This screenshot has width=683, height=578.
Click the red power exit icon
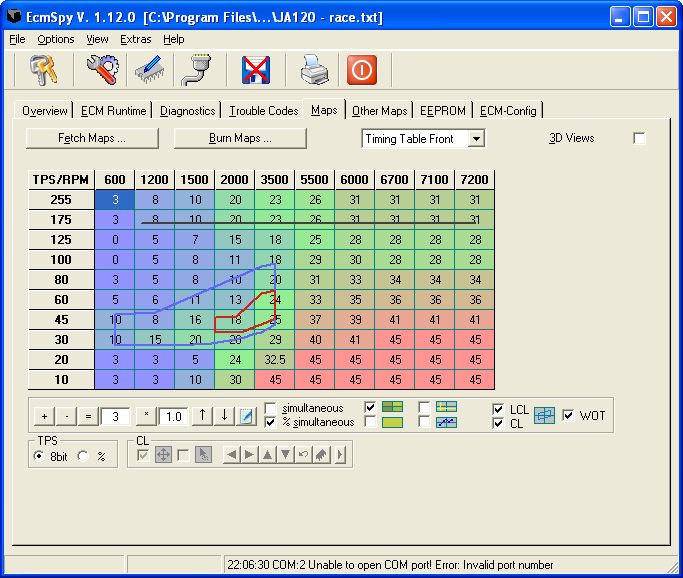361,69
